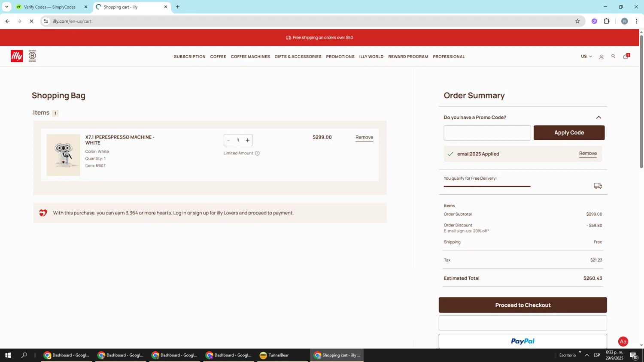Image resolution: width=644 pixels, height=362 pixels.
Task: Open Windows taskbar search
Action: click(x=24, y=355)
